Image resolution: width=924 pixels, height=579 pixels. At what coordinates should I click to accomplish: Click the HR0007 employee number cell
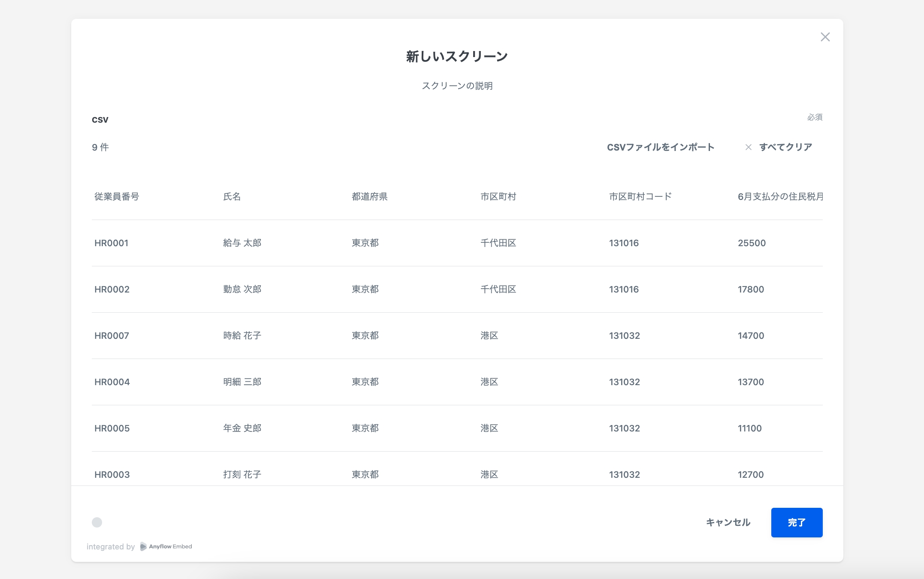tap(112, 336)
